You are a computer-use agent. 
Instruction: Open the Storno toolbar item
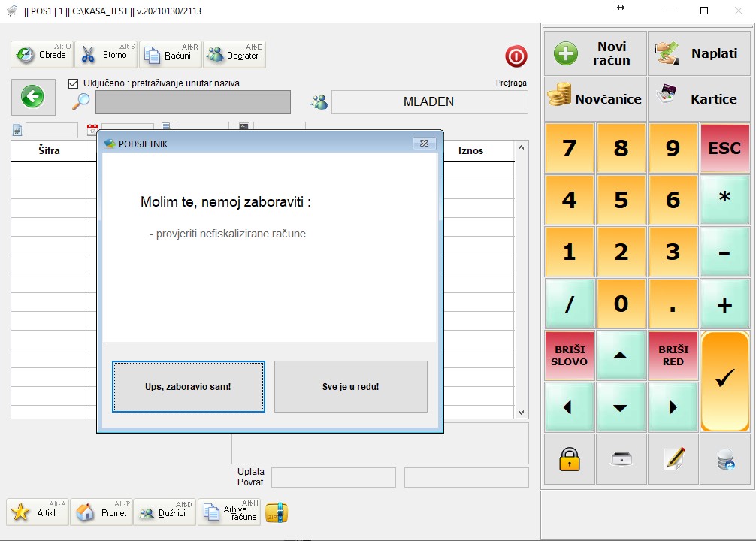105,55
